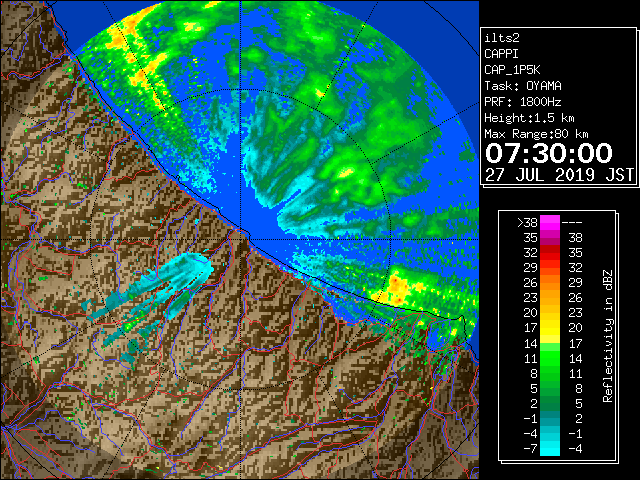Click the red 32 dBZ legend swatch
The width and height of the screenshot is (640, 480).
[550, 253]
